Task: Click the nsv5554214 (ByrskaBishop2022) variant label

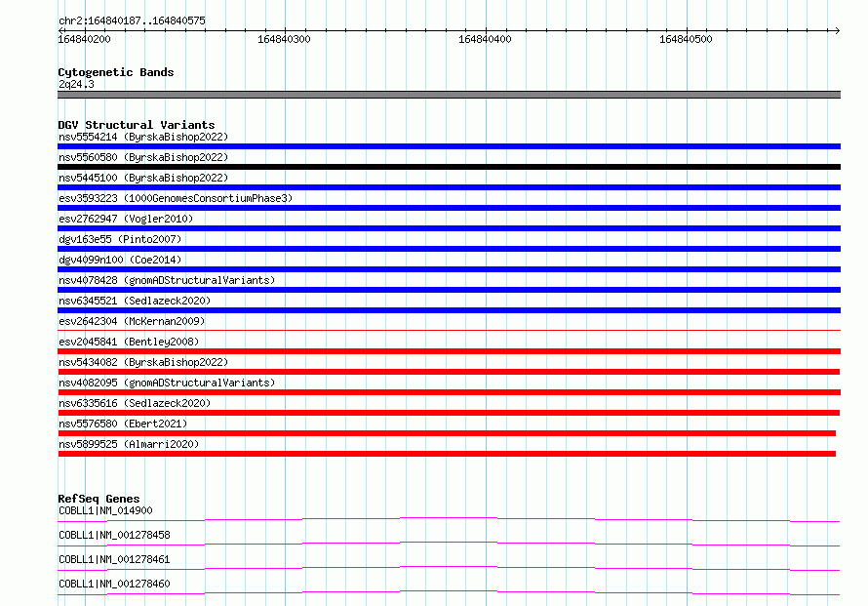Action: pos(143,137)
